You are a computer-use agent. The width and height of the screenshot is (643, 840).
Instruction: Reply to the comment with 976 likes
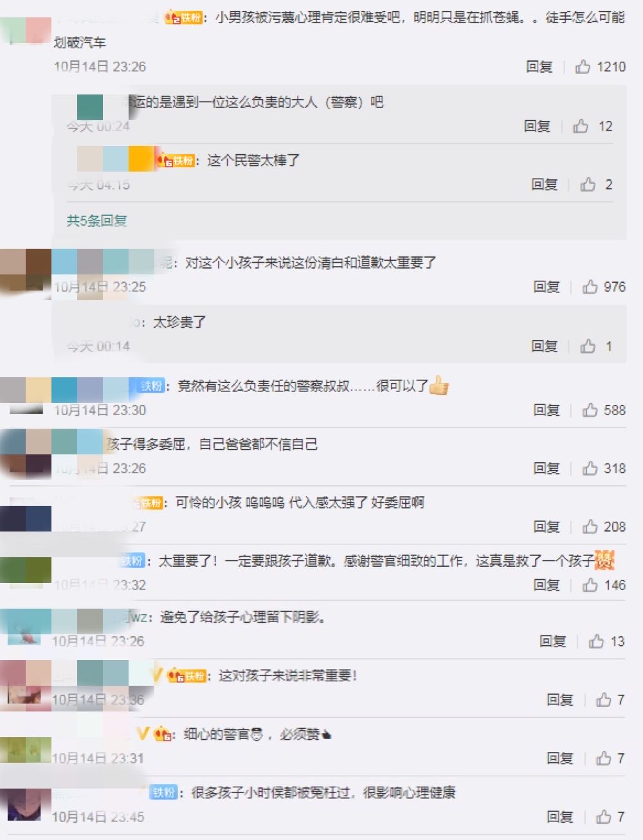pos(546,287)
